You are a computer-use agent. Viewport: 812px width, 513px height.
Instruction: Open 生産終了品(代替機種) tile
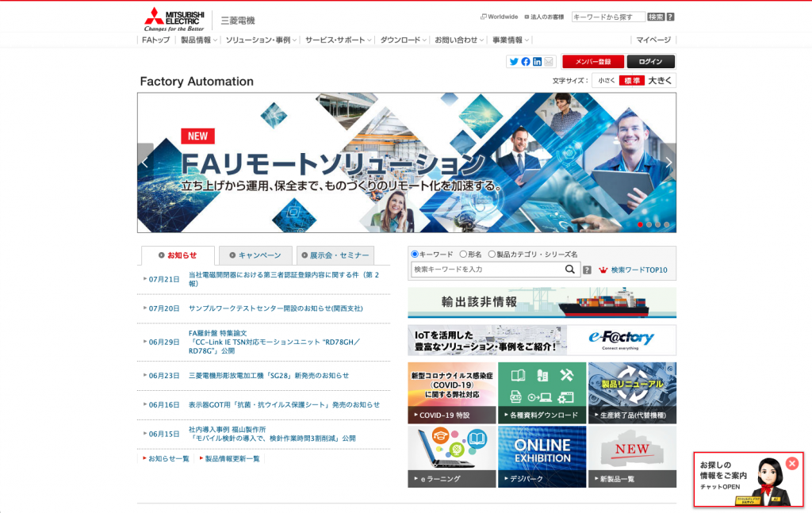click(x=632, y=393)
